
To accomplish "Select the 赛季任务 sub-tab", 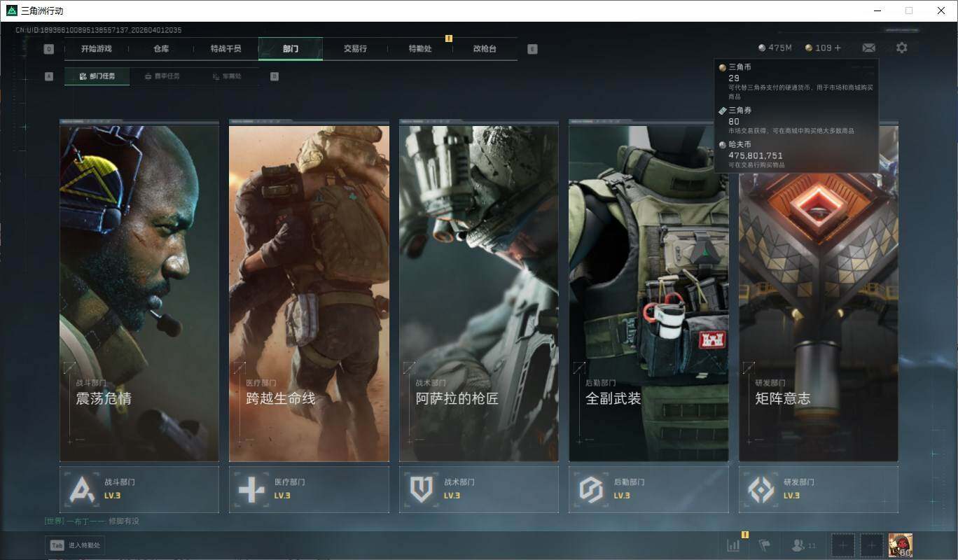I will [162, 76].
